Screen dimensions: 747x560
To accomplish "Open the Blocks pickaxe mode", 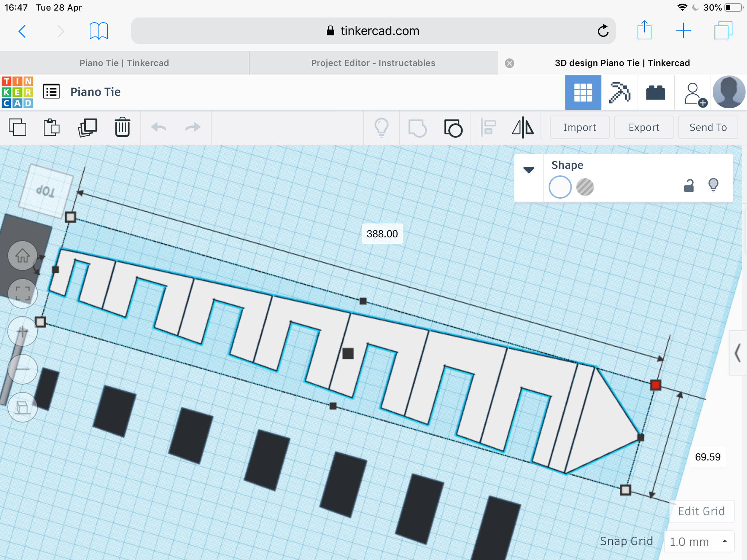I will pyautogui.click(x=619, y=92).
